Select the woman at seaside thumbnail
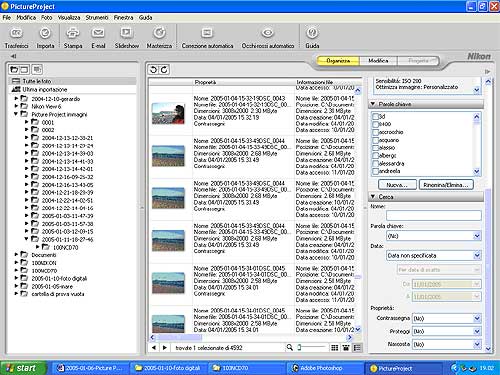Viewport: 500px width, 375px height. click(168, 114)
